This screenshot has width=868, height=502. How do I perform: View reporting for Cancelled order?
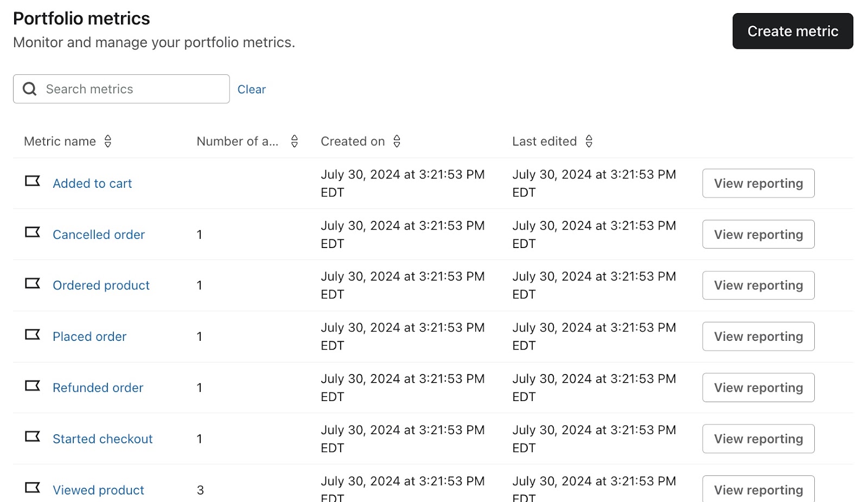[758, 234]
